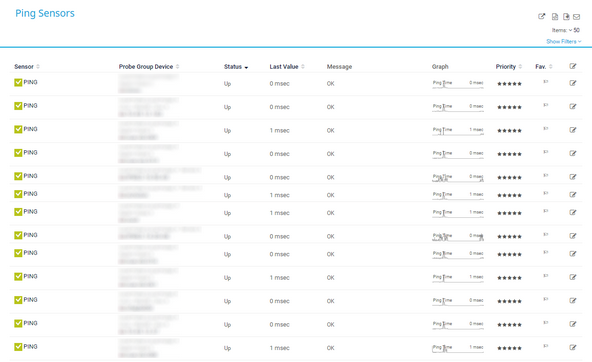Open the first PING sensor link
The width and height of the screenshot is (592, 362).
[x=31, y=82]
